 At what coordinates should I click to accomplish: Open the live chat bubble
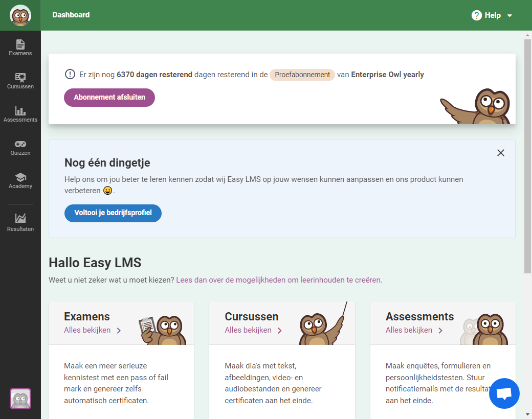click(504, 393)
